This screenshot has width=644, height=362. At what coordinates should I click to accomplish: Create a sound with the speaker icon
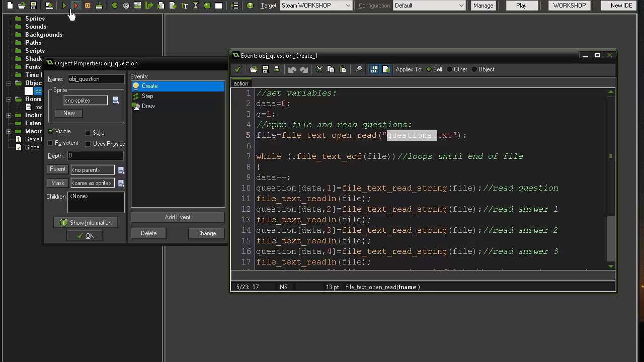click(126, 6)
